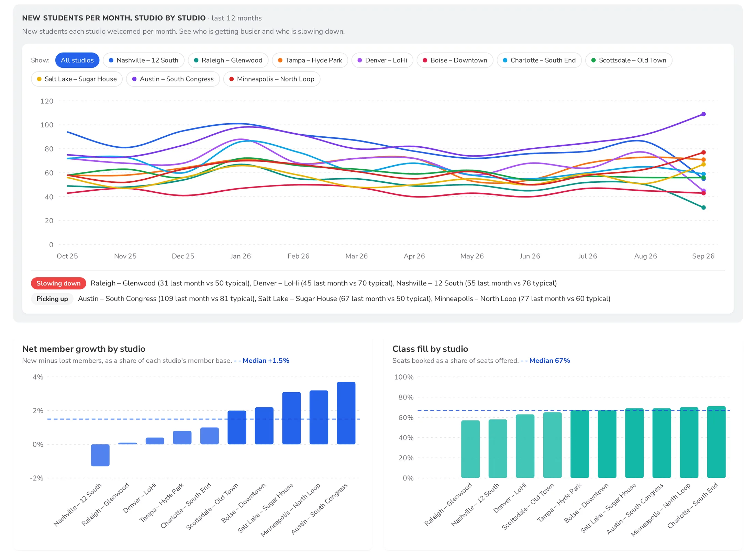756x552 pixels.
Task: Click the Net member growth by studio title
Action: [x=84, y=349]
